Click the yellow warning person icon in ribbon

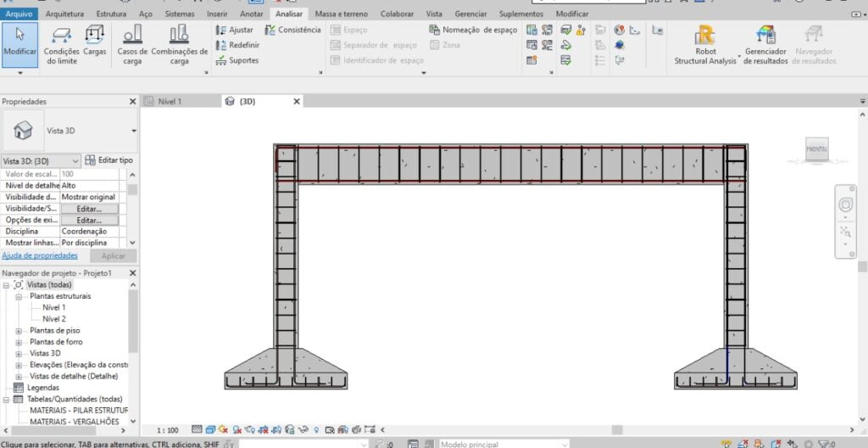[x=580, y=30]
